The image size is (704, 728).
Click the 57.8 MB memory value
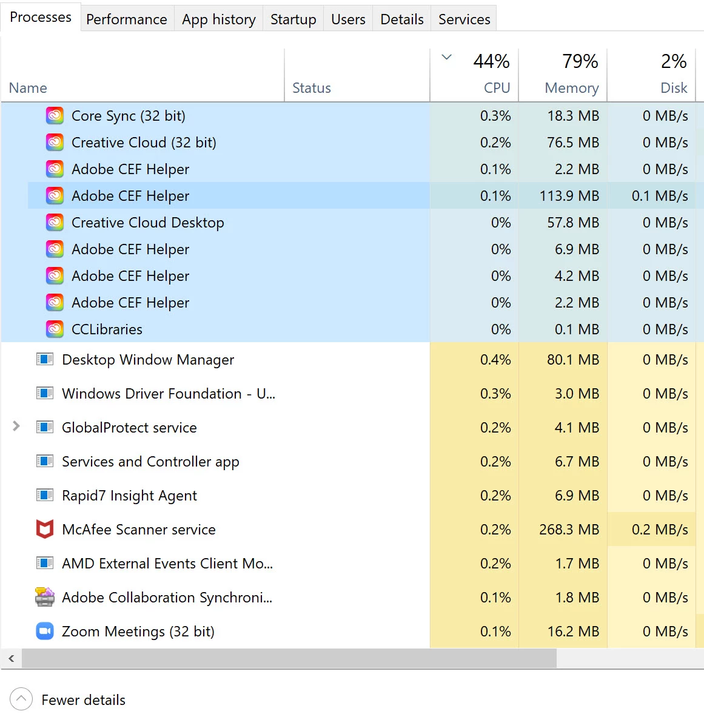(x=573, y=223)
